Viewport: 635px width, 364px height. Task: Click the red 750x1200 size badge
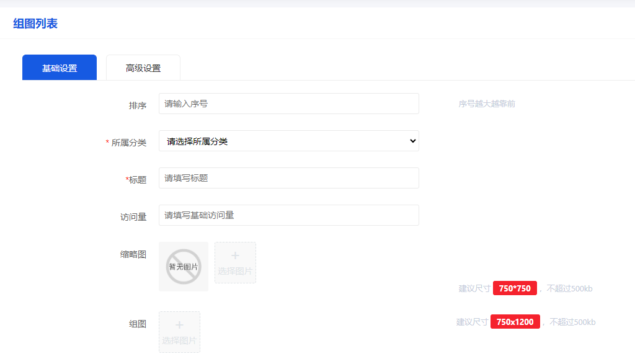click(x=515, y=322)
